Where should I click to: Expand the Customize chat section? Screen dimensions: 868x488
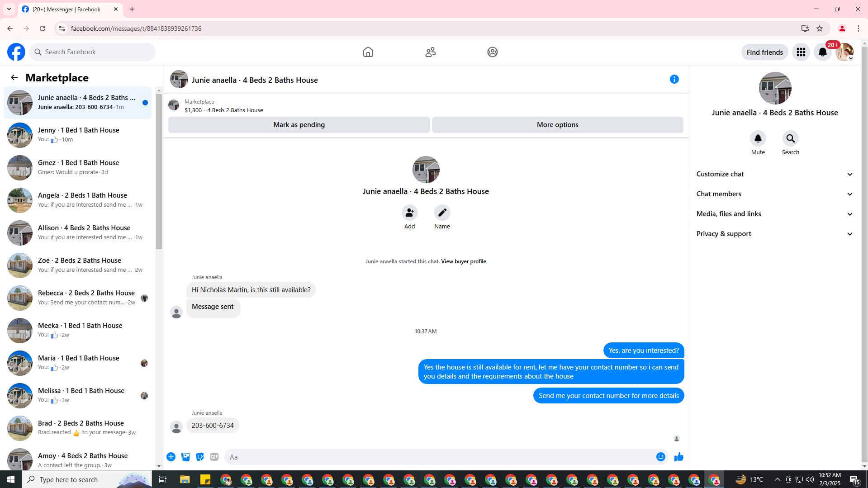775,174
